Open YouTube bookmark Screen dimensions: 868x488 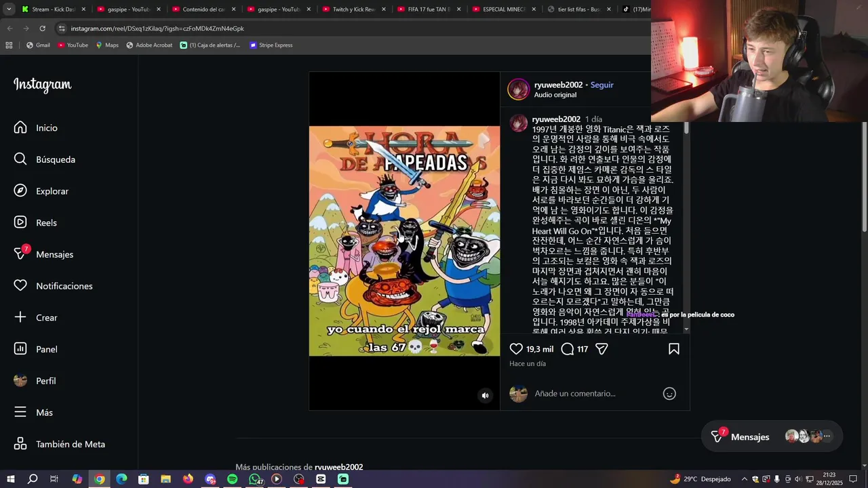tap(73, 45)
